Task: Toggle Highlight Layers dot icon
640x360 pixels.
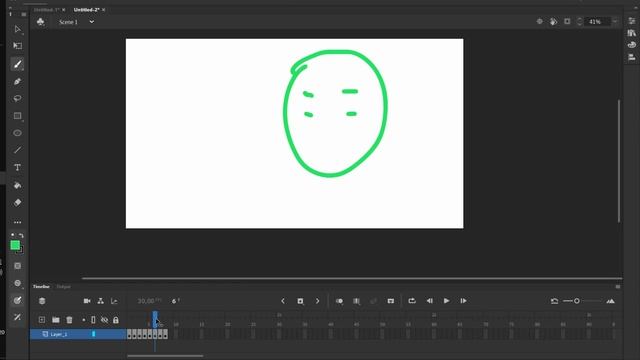Action: tap(84, 320)
